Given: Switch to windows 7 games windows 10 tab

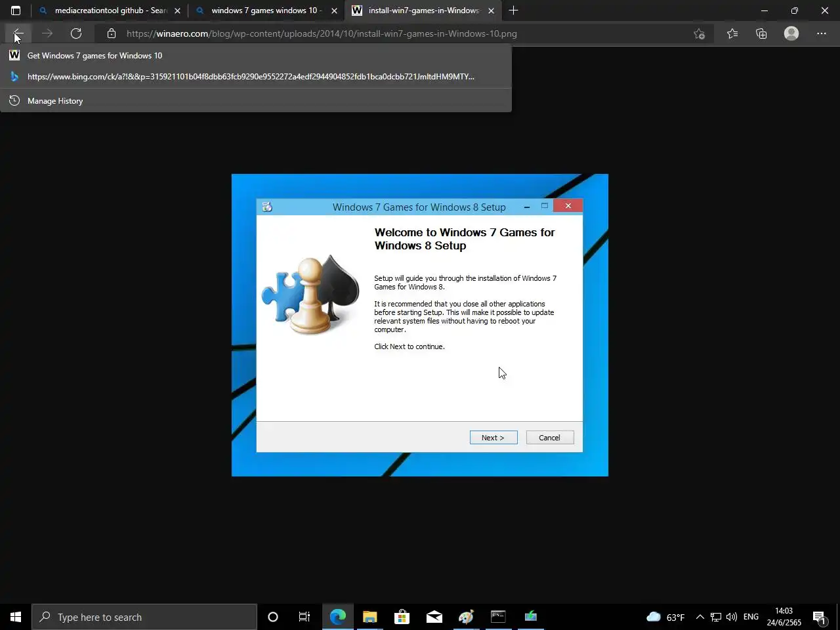Looking at the screenshot, I should tap(266, 10).
